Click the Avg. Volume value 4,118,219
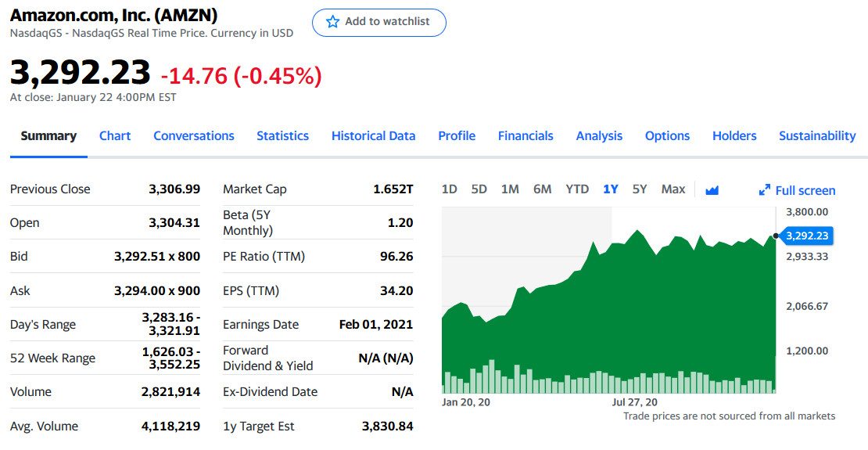This screenshot has height=450, width=868. coord(171,427)
